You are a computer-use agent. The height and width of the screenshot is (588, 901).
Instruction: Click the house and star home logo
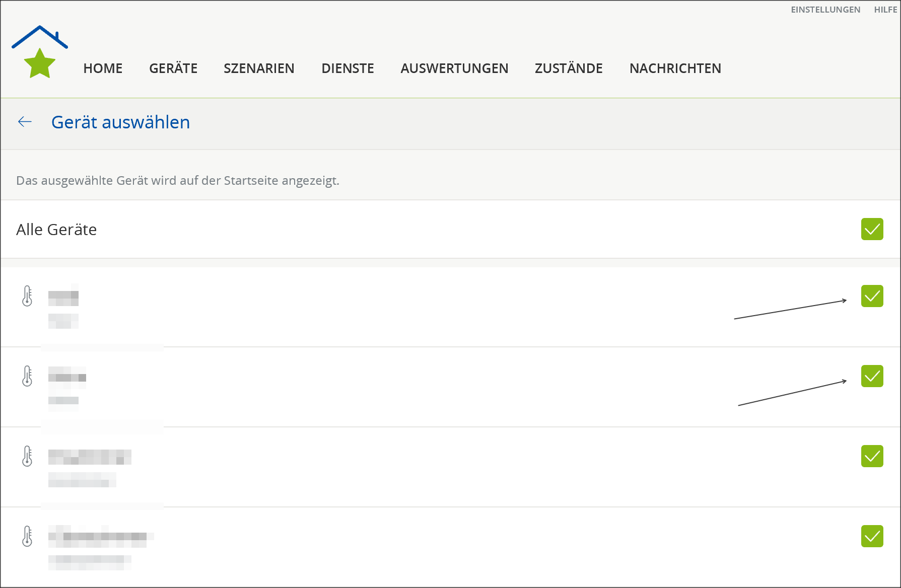40,52
